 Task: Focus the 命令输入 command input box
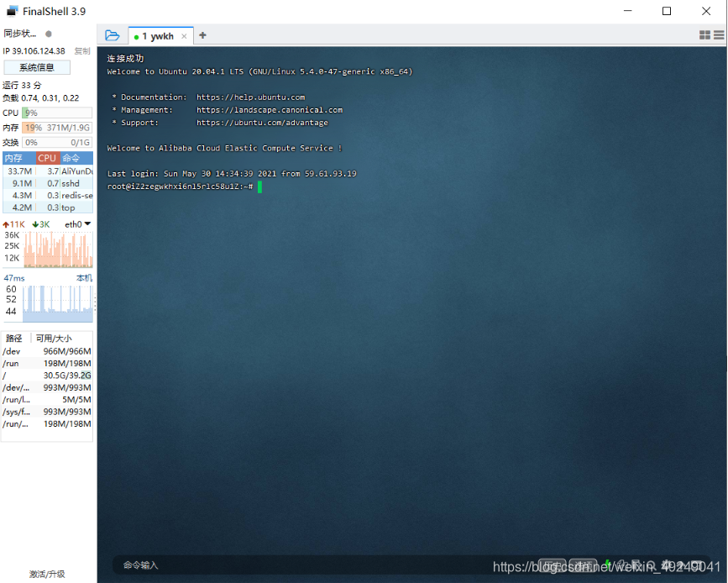click(x=325, y=565)
